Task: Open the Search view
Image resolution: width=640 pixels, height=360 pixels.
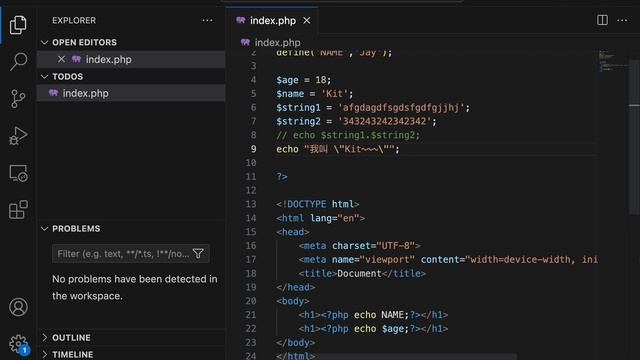Action: click(18, 61)
